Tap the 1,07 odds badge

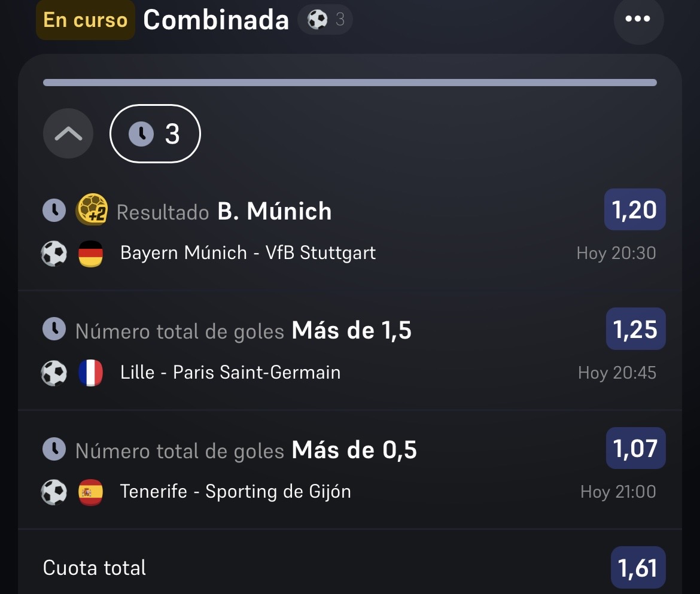(636, 448)
